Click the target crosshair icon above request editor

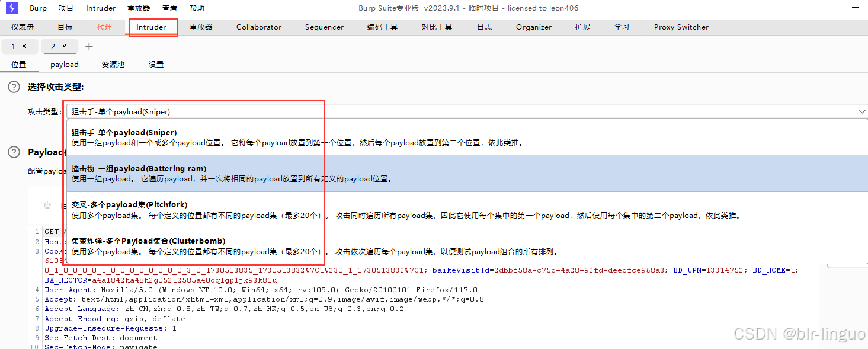click(47, 206)
